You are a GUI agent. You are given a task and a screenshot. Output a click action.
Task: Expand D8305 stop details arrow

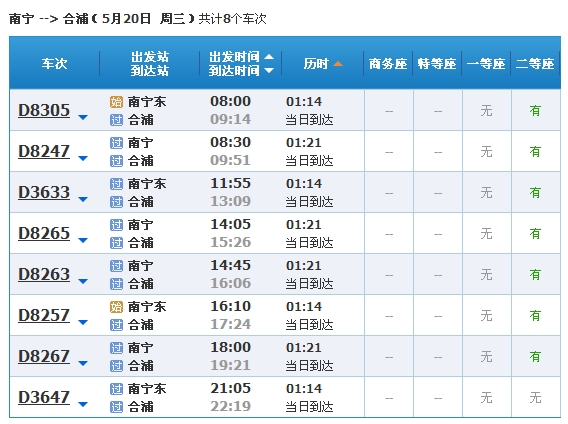click(83, 117)
